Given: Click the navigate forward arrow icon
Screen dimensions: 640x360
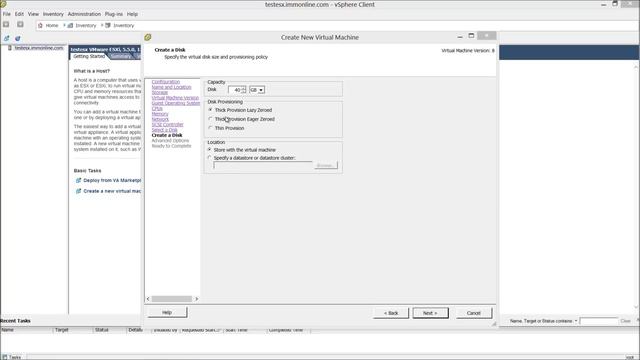Looking at the screenshot, I should (20, 24).
